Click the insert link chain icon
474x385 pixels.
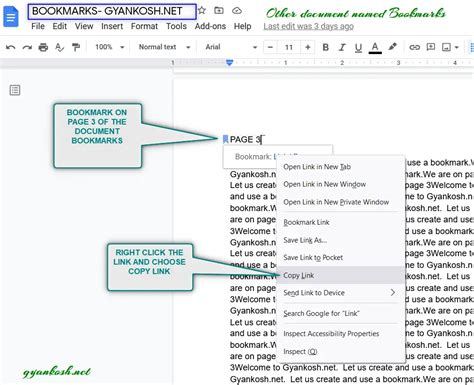tap(414, 47)
